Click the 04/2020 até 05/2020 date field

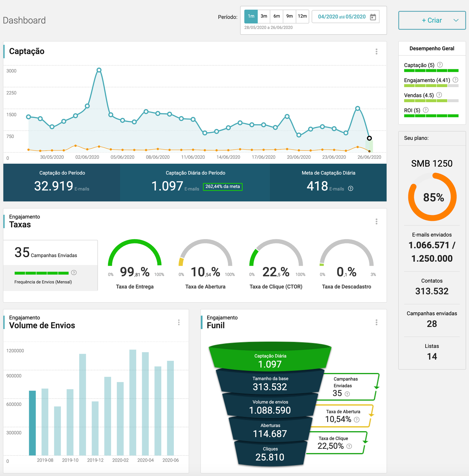coord(341,17)
